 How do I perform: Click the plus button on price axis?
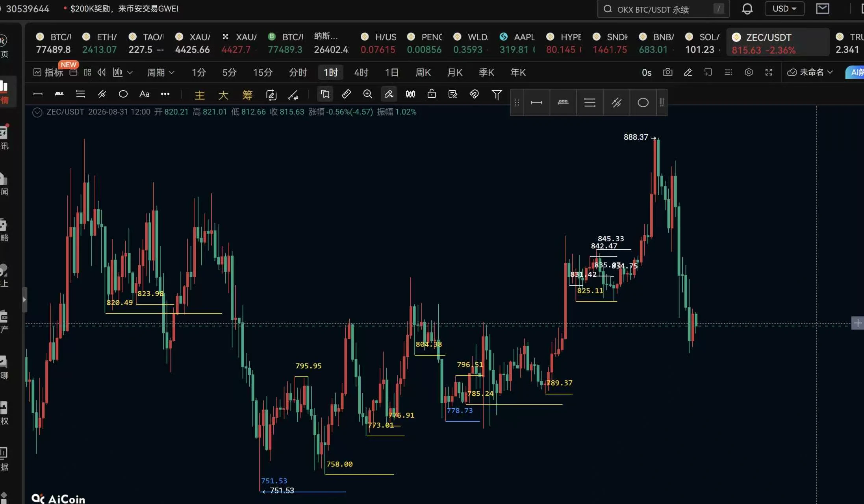[x=857, y=323]
